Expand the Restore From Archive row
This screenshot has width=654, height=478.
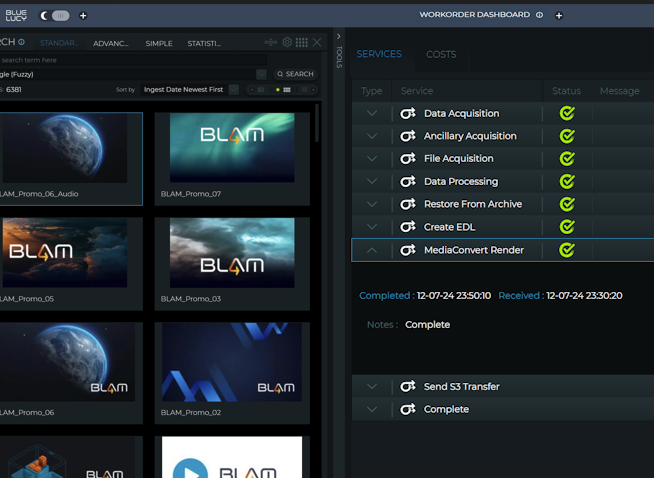pos(372,204)
